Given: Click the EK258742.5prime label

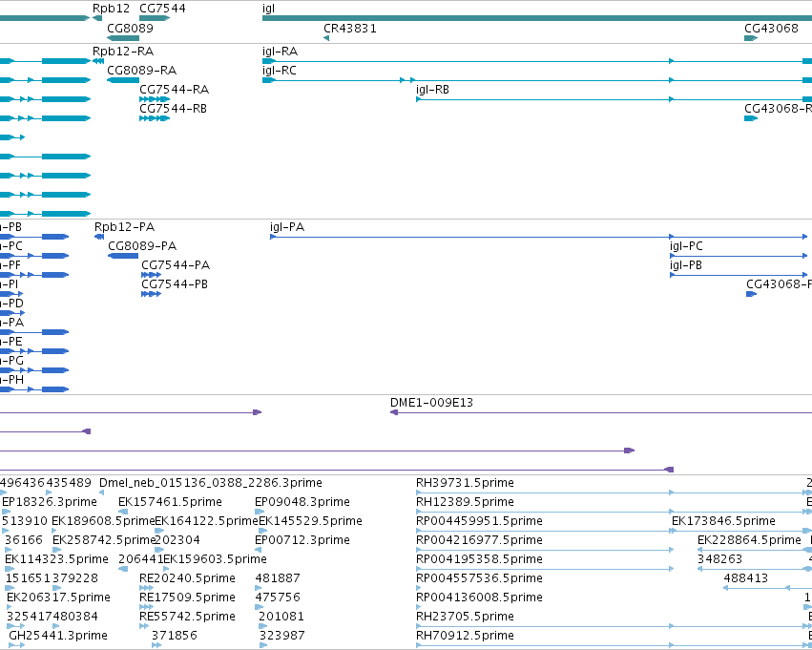Looking at the screenshot, I should coord(104,540).
